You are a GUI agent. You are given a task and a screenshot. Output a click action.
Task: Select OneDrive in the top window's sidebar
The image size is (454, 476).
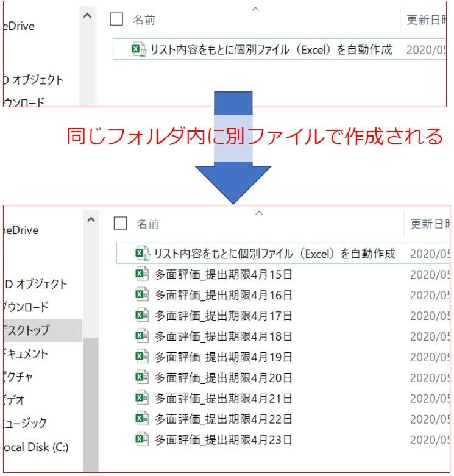(19, 26)
